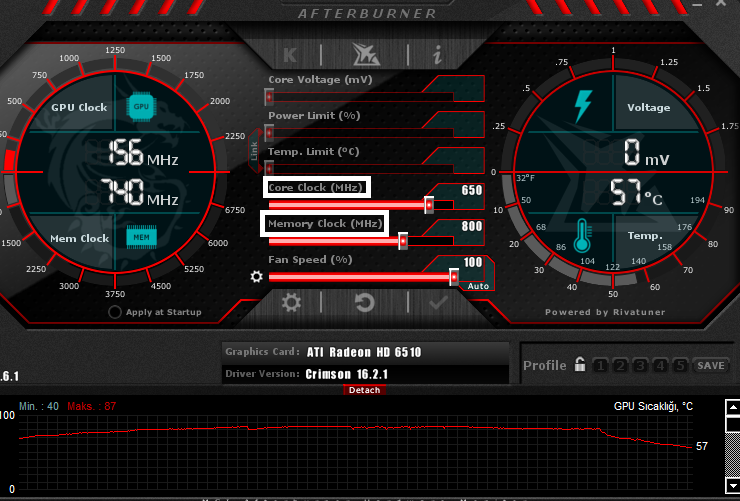Click the graph scrollbar down arrow
The height and width of the screenshot is (501, 740).
point(732,485)
